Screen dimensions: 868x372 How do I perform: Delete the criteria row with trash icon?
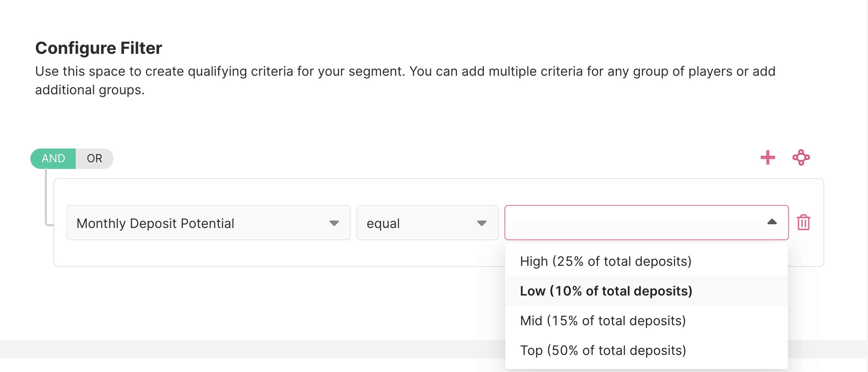[x=803, y=223]
